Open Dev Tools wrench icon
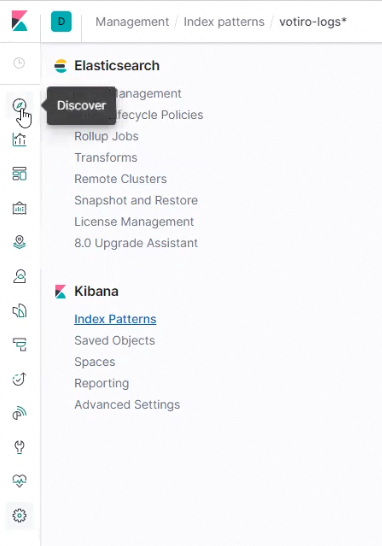This screenshot has width=382, height=546. [20, 447]
